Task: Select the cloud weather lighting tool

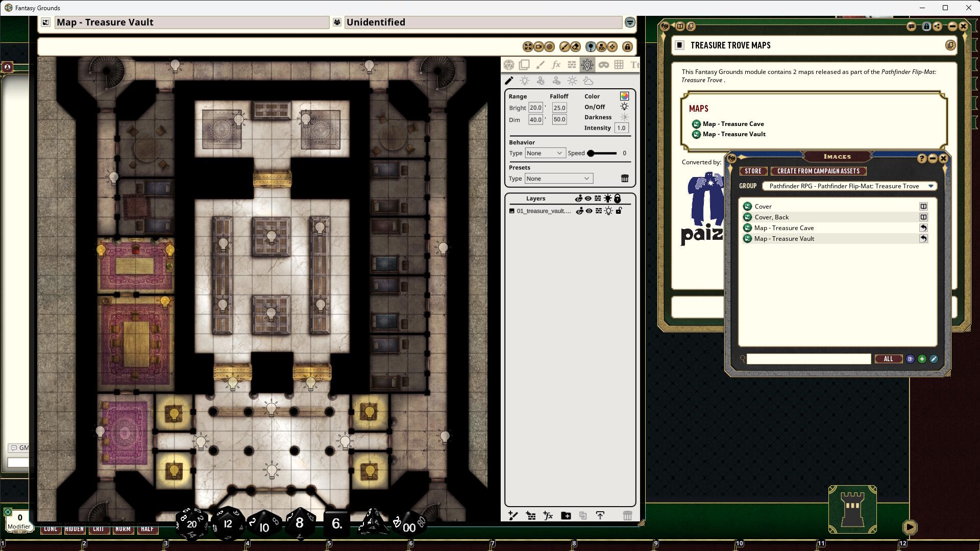Action: [x=588, y=81]
